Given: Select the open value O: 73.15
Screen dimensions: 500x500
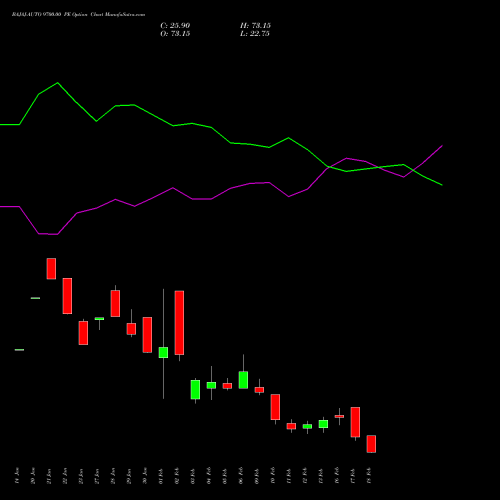Looking at the screenshot, I should 175,34.
